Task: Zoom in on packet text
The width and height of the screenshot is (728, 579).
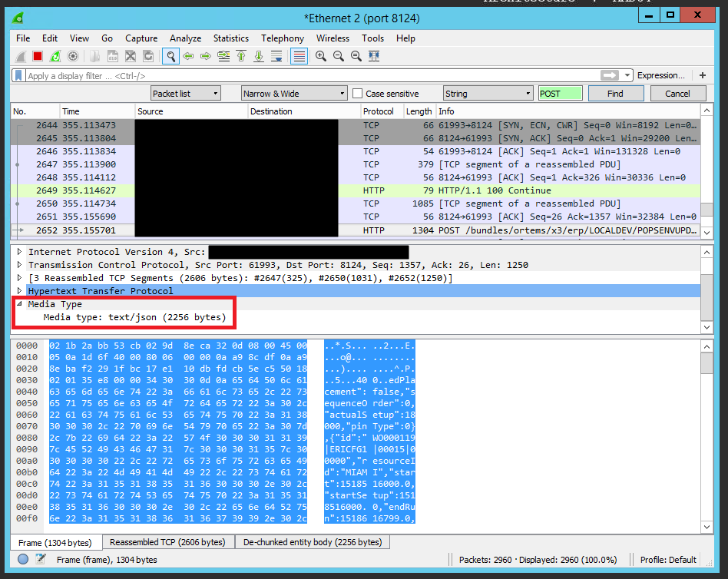Action: [x=321, y=56]
